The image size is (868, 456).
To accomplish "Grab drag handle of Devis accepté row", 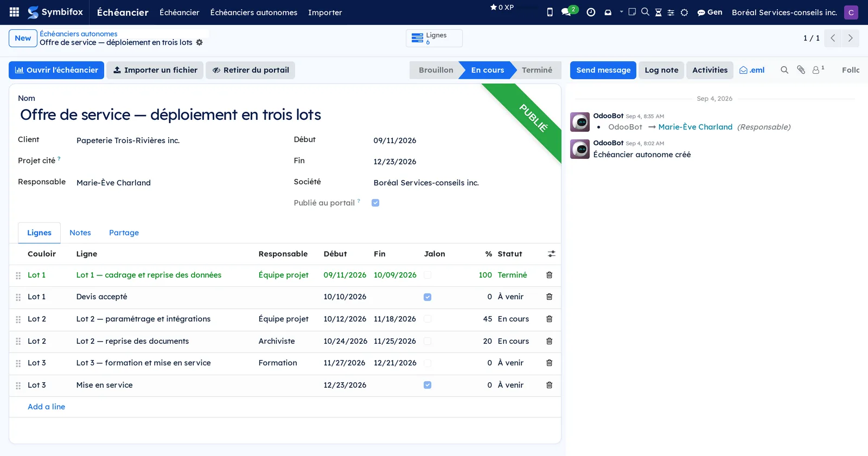I will tap(18, 297).
